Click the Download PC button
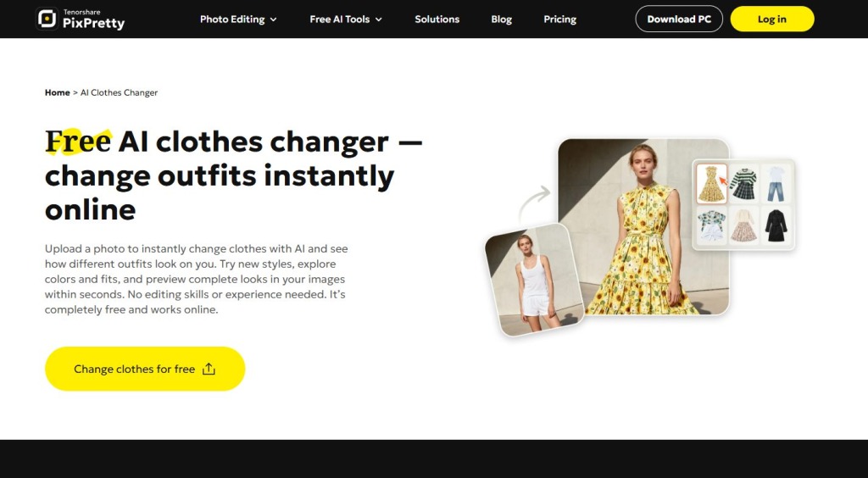The image size is (868, 478). [679, 19]
